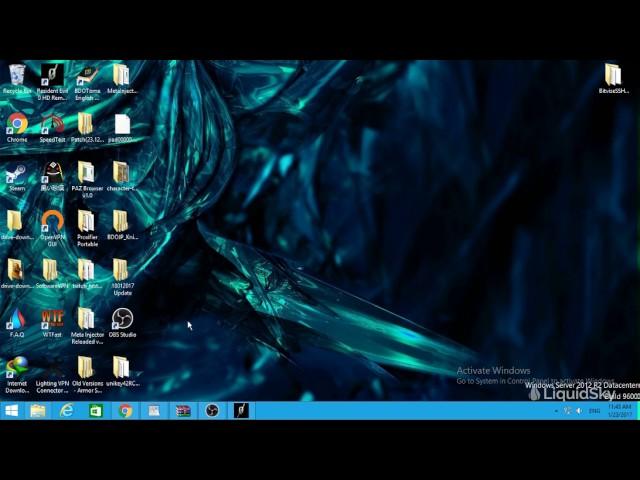Screen dimensions: 640x480
Task: Switch to Resident Evil on the taskbar
Action: click(x=241, y=411)
